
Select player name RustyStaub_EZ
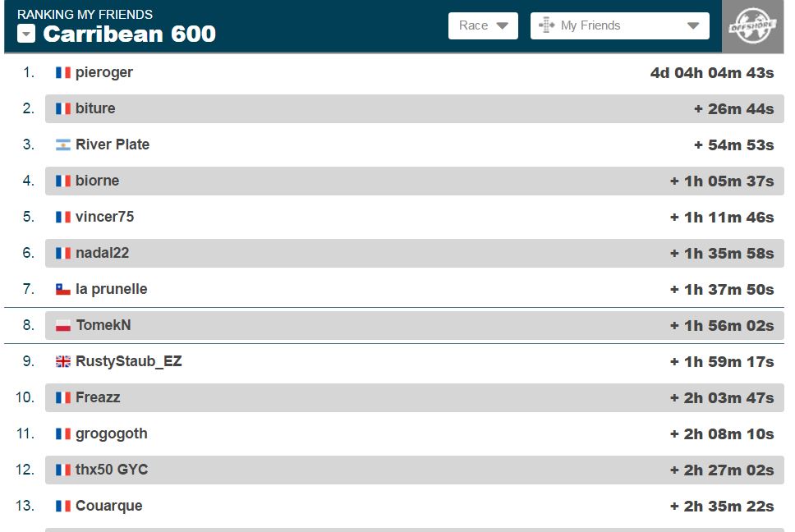tap(129, 362)
